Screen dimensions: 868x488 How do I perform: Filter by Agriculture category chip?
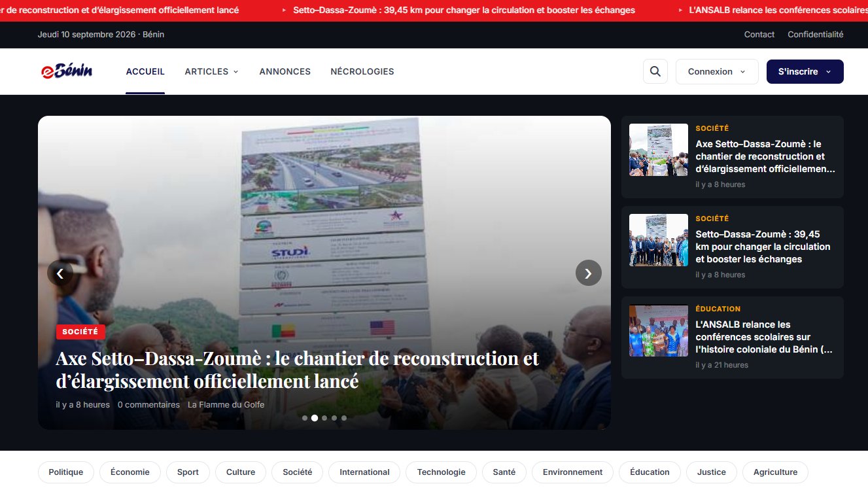pos(775,472)
